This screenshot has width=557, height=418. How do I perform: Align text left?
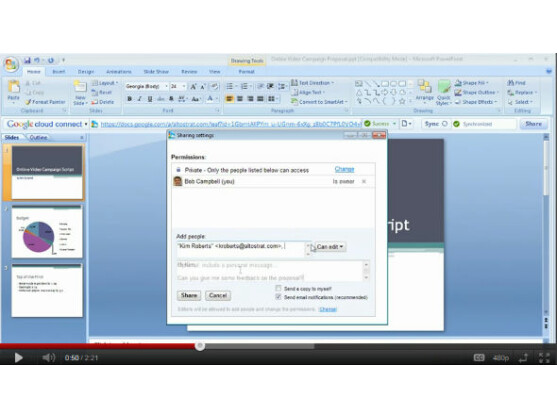pos(229,99)
